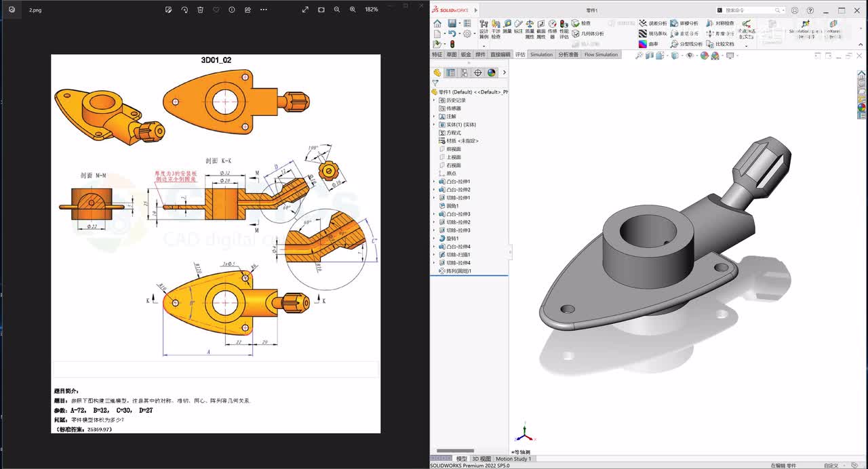This screenshot has width=868, height=469.
Task: Start slideshow in Photos viewer
Action: [321, 9]
